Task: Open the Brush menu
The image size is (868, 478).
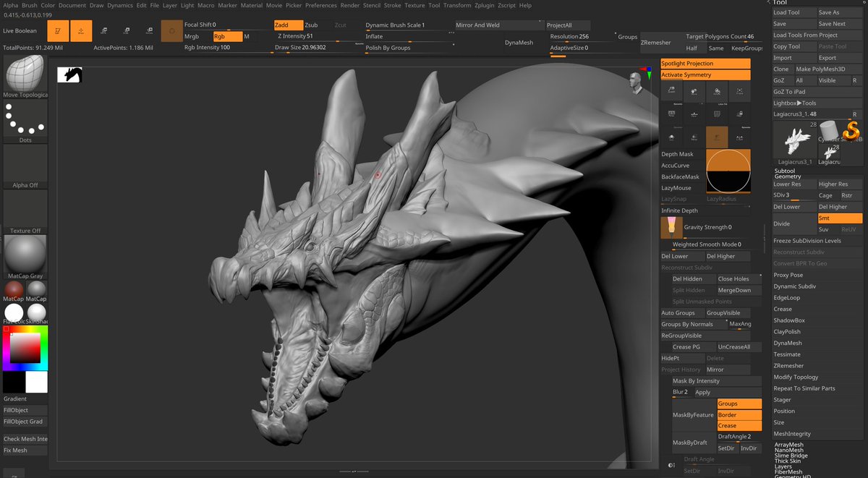Action: tap(30, 5)
